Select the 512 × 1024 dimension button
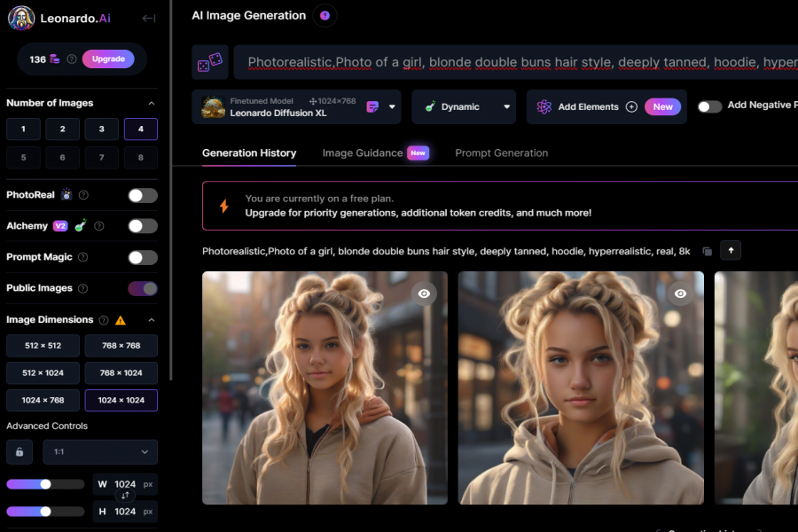798x532 pixels. (x=43, y=373)
